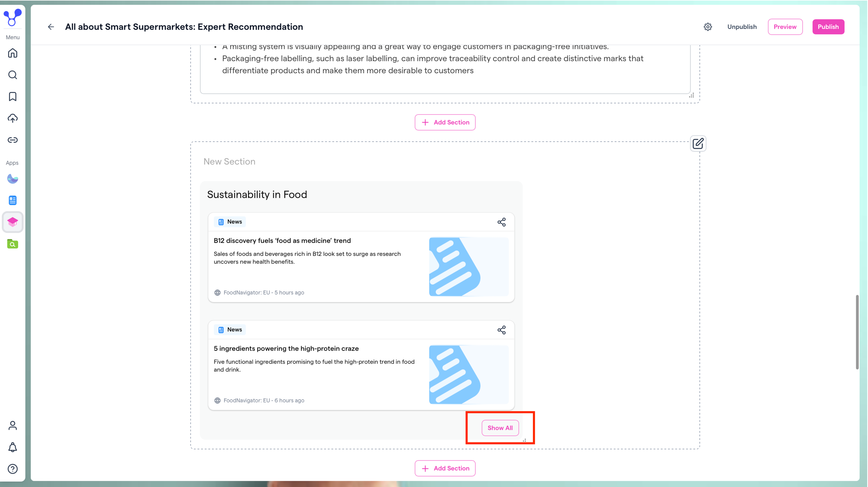
Task: Click the page vertical scrollbar
Action: click(857, 332)
